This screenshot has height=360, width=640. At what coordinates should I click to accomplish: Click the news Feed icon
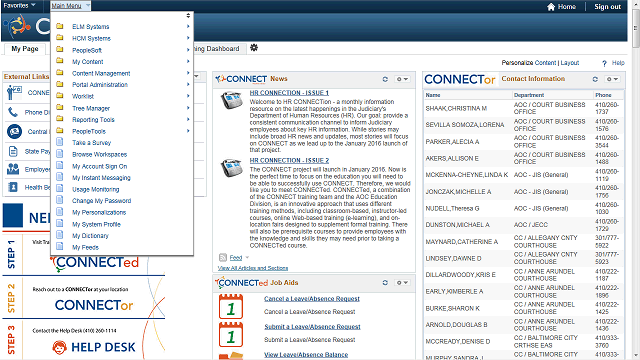pyautogui.click(x=223, y=257)
